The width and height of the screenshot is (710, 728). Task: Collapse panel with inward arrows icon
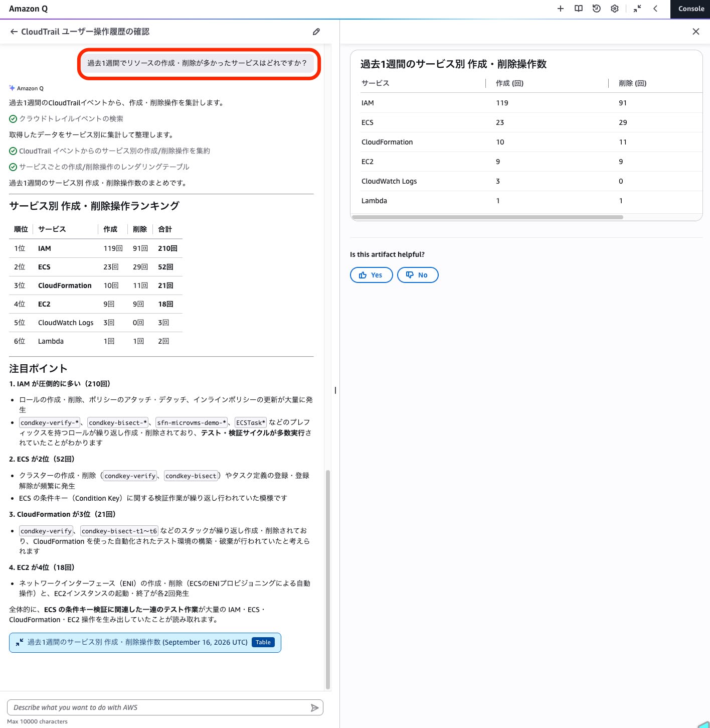tap(637, 9)
